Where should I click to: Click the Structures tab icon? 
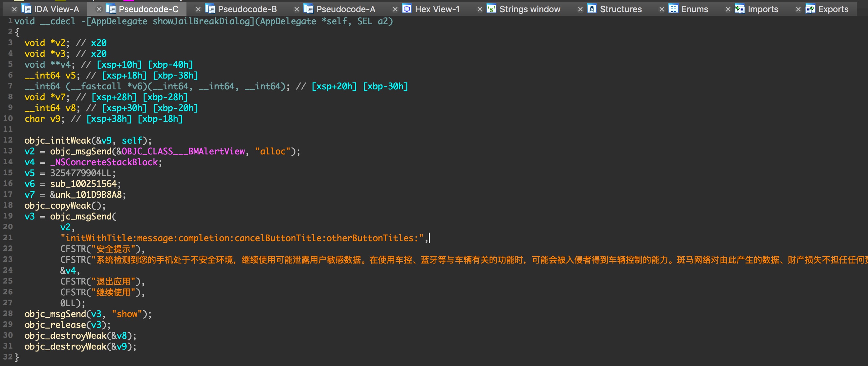point(592,9)
